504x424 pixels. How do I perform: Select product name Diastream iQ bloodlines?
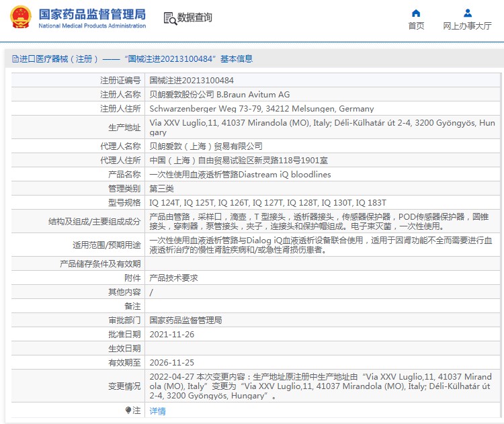240,175
